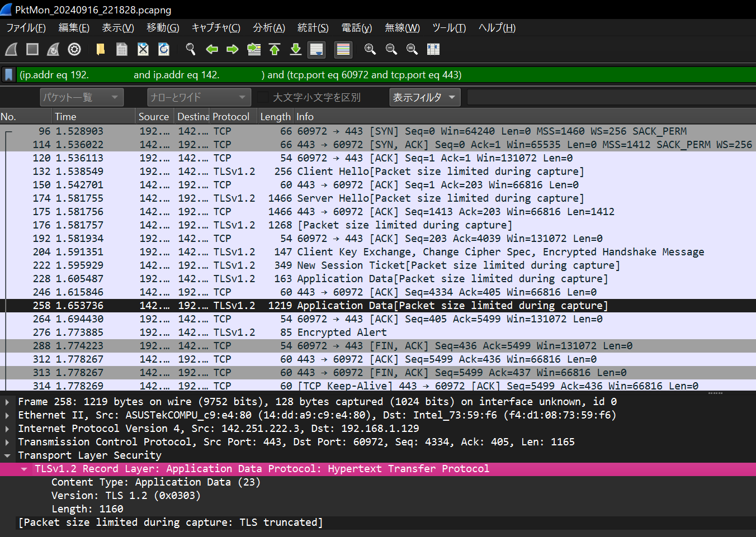Open the 無線(W) menu

[x=402, y=28]
